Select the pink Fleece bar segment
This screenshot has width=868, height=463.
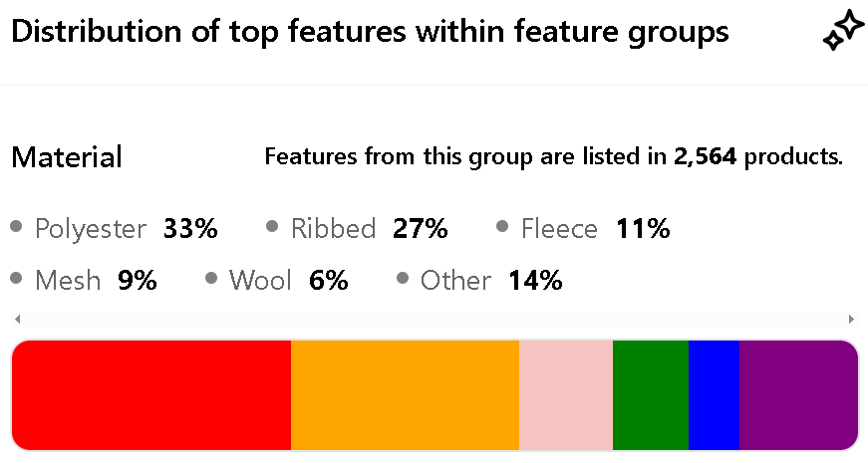click(x=566, y=395)
